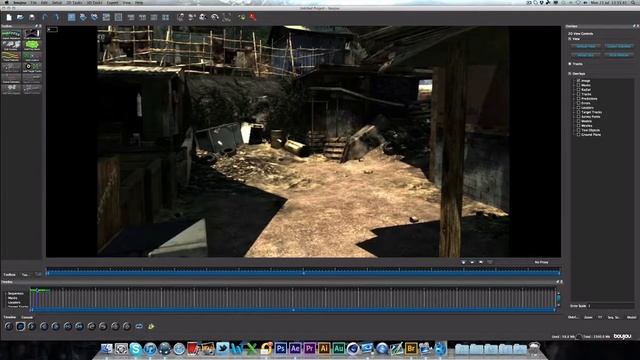This screenshot has height=360, width=640.
Task: Open the 3D Tasks menu
Action: point(94,2)
